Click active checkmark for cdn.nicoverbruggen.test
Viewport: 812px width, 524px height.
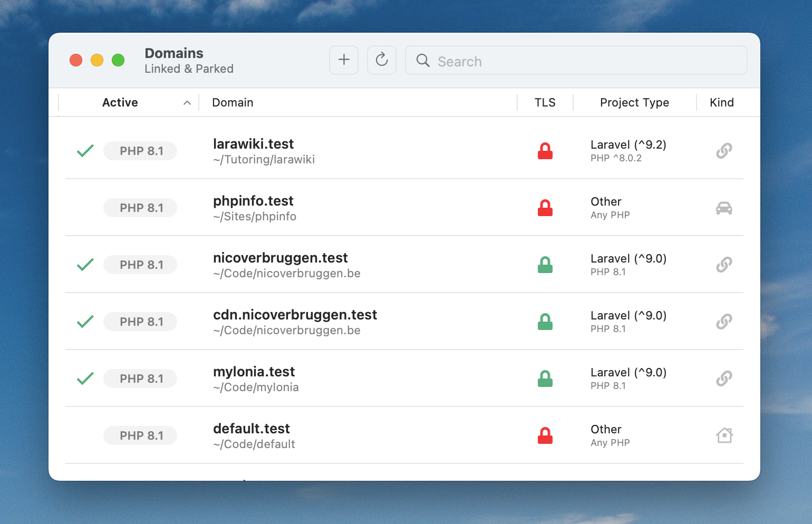pos(85,322)
